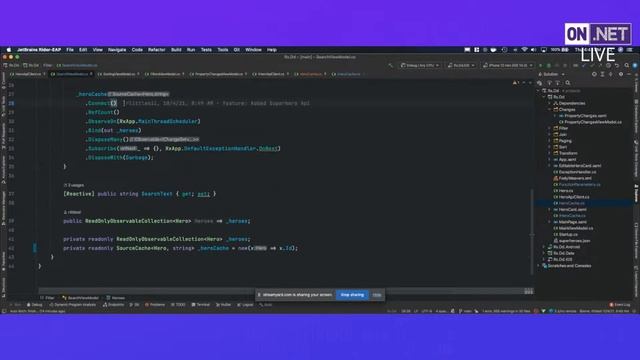Screen dimensions: 640x360
Task: Click the locate/select opened file icon in the Solution panel
Action: 594,74
